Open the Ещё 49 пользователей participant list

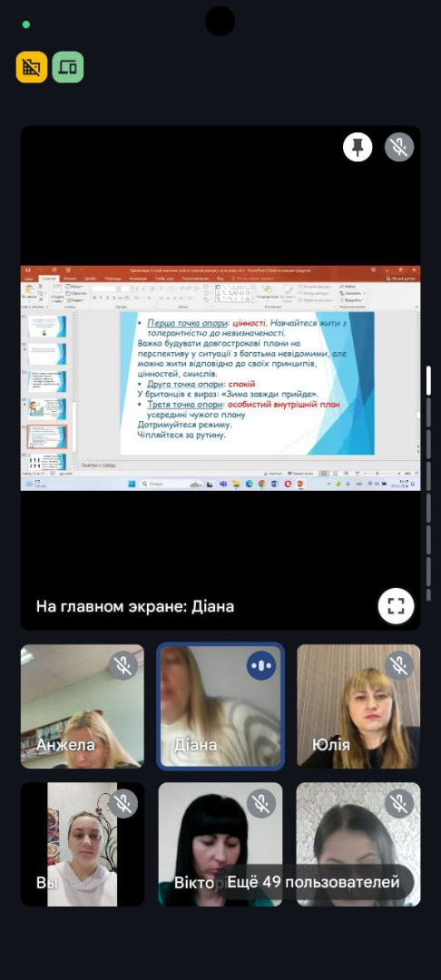pos(314,882)
